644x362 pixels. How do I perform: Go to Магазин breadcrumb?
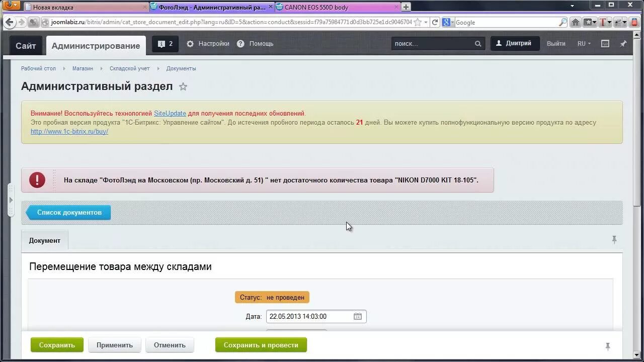pyautogui.click(x=83, y=68)
